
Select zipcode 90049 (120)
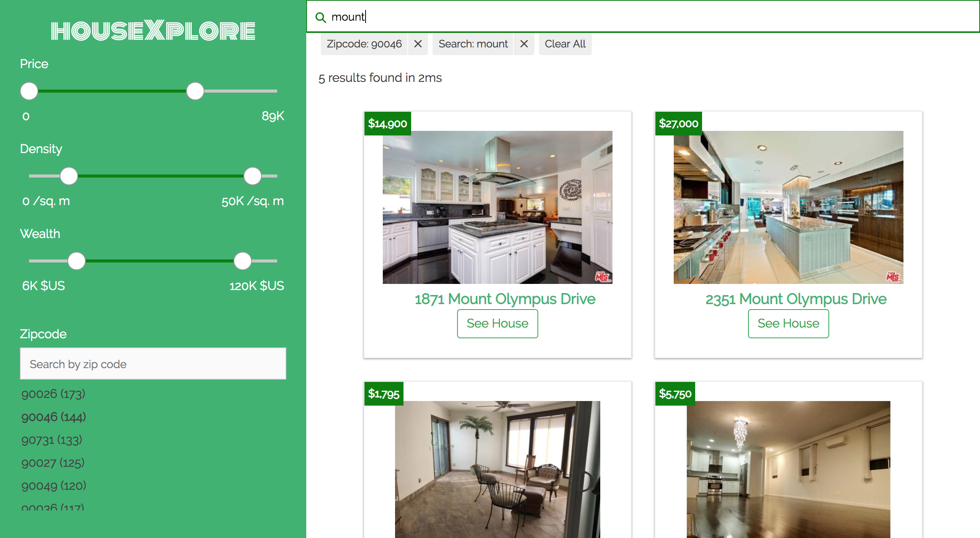pos(54,486)
